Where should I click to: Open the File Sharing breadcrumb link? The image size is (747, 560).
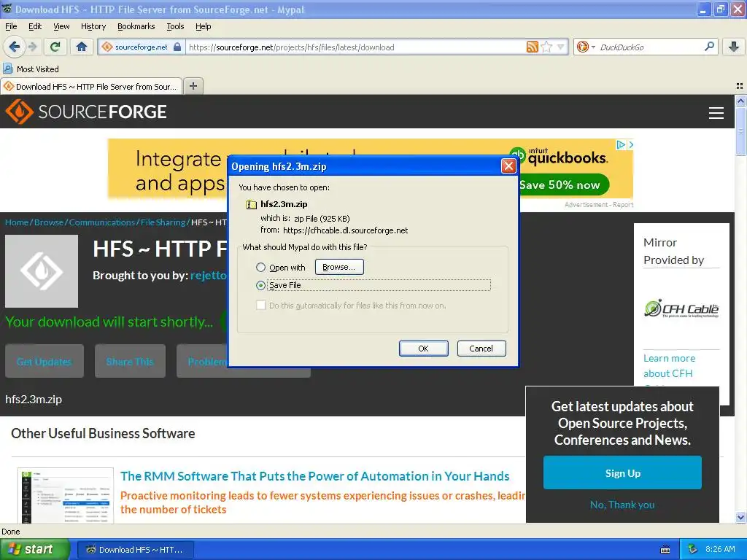[x=163, y=222]
